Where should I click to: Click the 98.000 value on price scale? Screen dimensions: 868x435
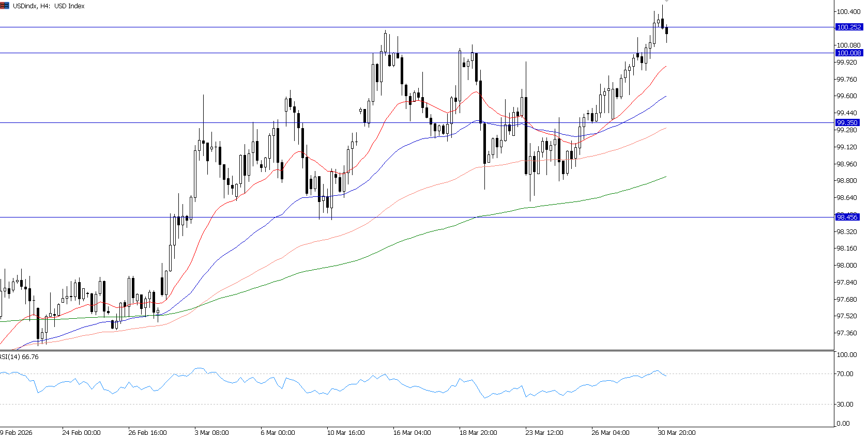point(847,265)
